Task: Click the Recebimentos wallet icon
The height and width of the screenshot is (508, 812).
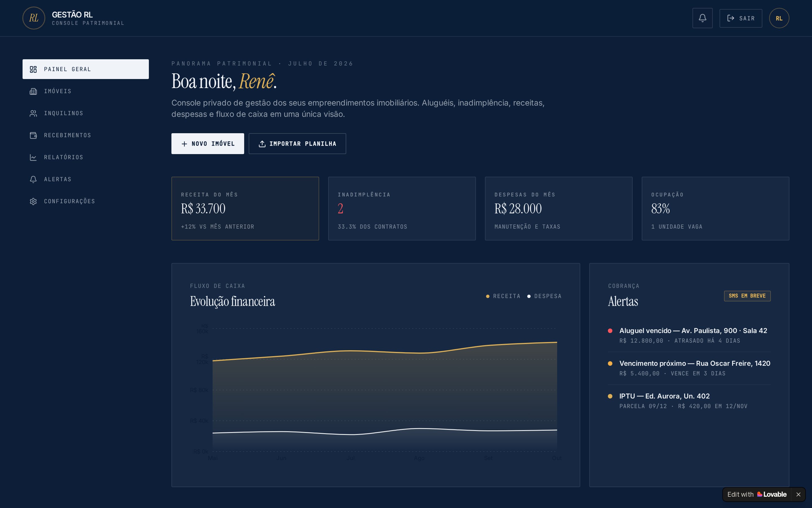Action: pyautogui.click(x=33, y=135)
